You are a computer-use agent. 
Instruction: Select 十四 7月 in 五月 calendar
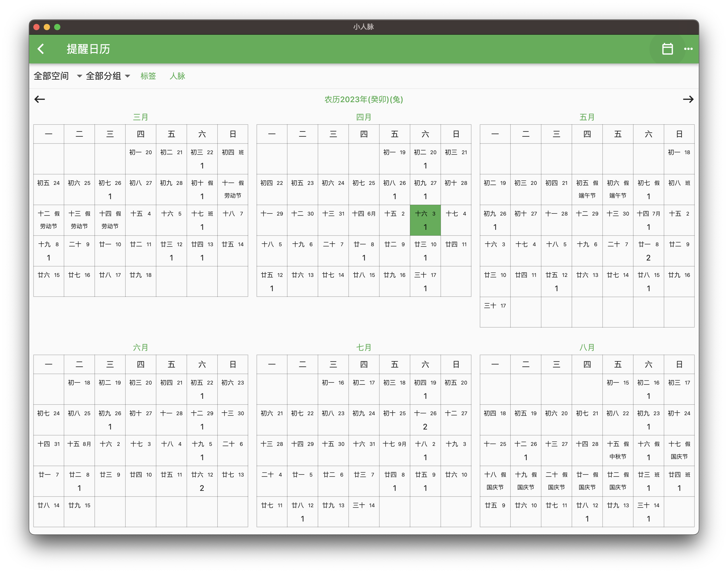(648, 220)
